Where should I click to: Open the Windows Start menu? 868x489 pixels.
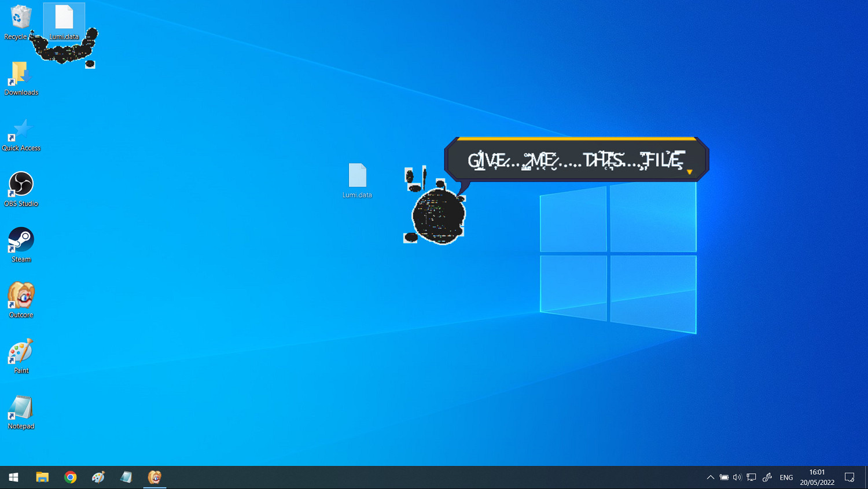[14, 477]
